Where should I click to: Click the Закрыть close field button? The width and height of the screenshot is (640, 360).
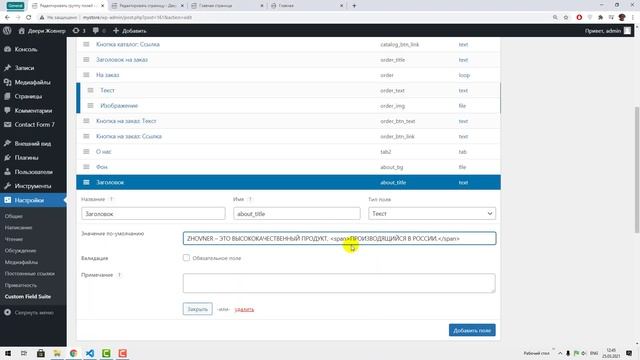click(x=198, y=309)
